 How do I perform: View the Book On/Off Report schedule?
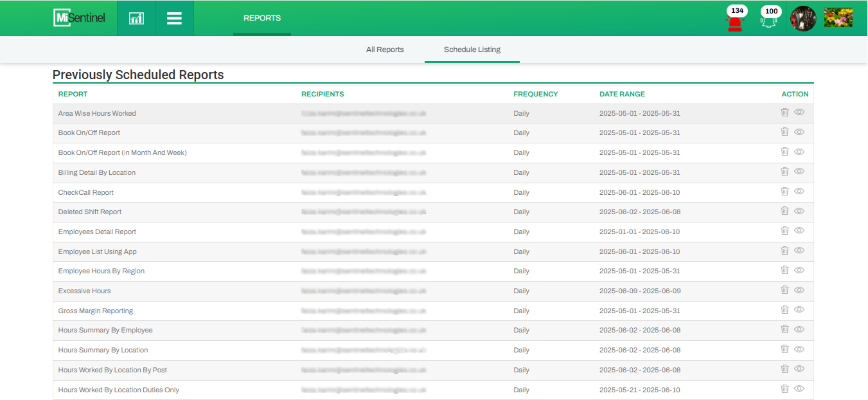(799, 132)
